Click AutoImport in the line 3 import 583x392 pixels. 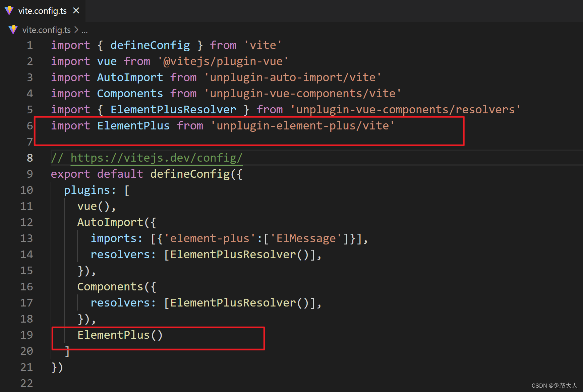pos(130,77)
